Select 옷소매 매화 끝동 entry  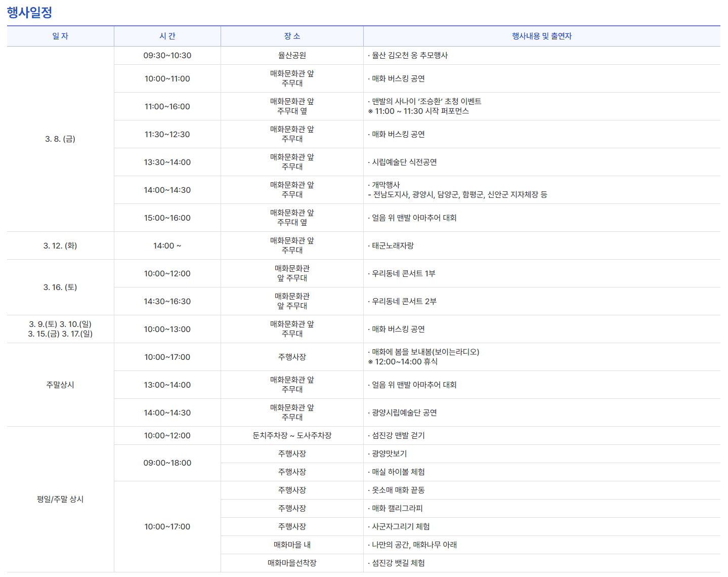(397, 490)
